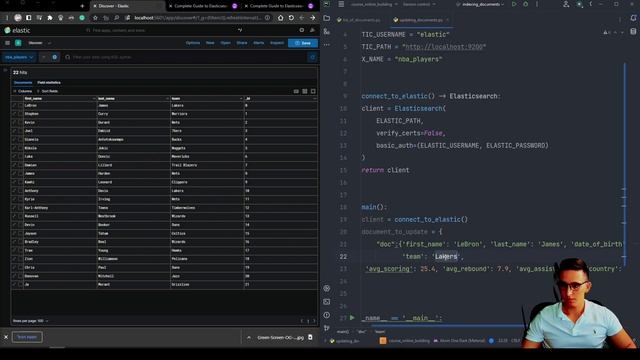Click Share in the Discover top menu
The width and height of the screenshot is (640, 360).
click(242, 43)
